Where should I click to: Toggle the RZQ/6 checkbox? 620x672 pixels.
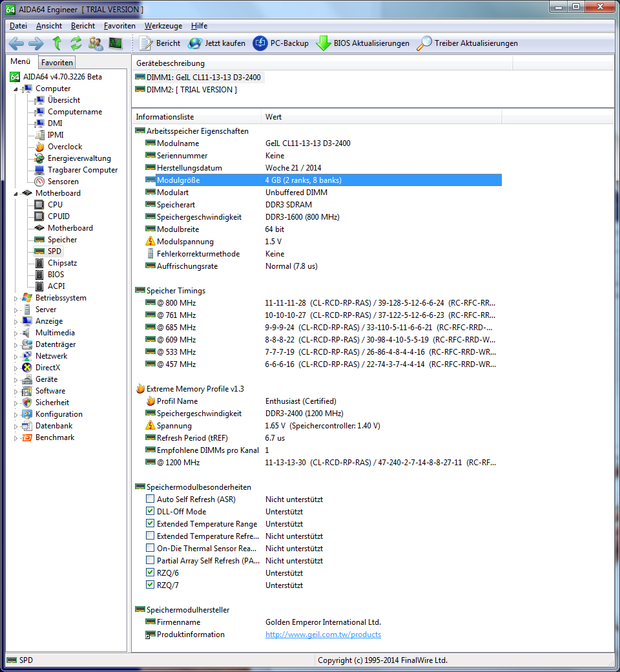click(150, 572)
